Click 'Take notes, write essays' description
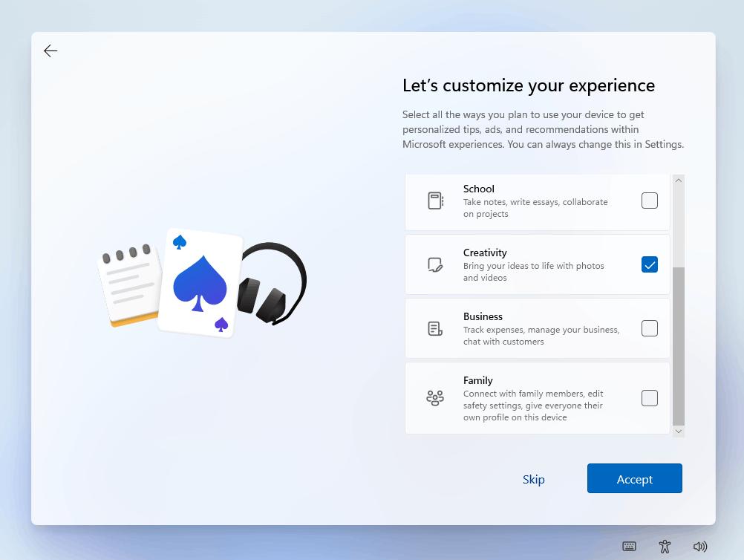744x560 pixels. click(x=535, y=208)
